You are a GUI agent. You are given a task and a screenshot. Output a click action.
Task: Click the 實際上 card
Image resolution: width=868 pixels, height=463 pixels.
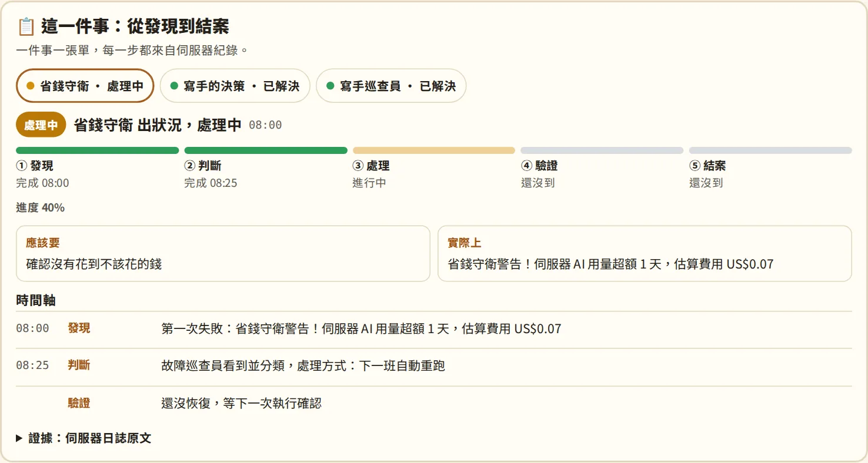point(645,254)
